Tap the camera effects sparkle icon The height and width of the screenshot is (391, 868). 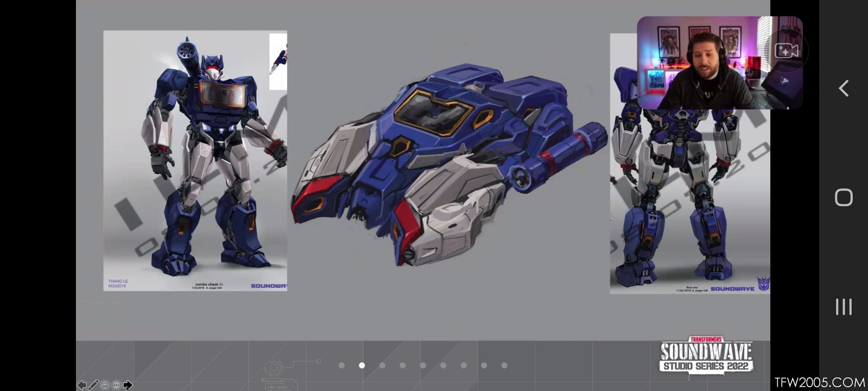coord(786,51)
